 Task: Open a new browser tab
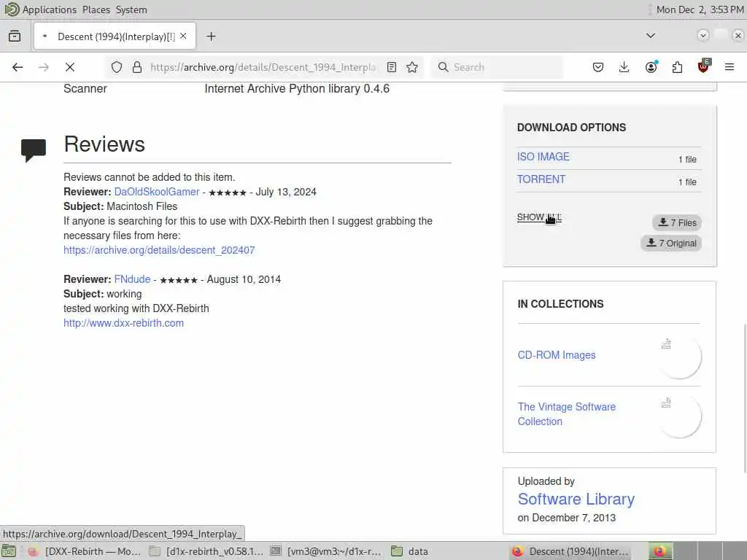(x=211, y=36)
